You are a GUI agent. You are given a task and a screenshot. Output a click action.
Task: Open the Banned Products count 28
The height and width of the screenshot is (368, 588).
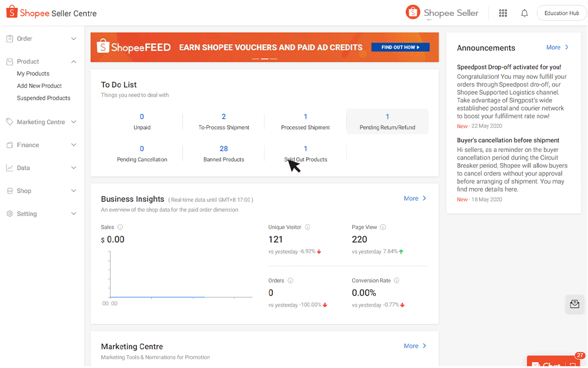coord(223,149)
